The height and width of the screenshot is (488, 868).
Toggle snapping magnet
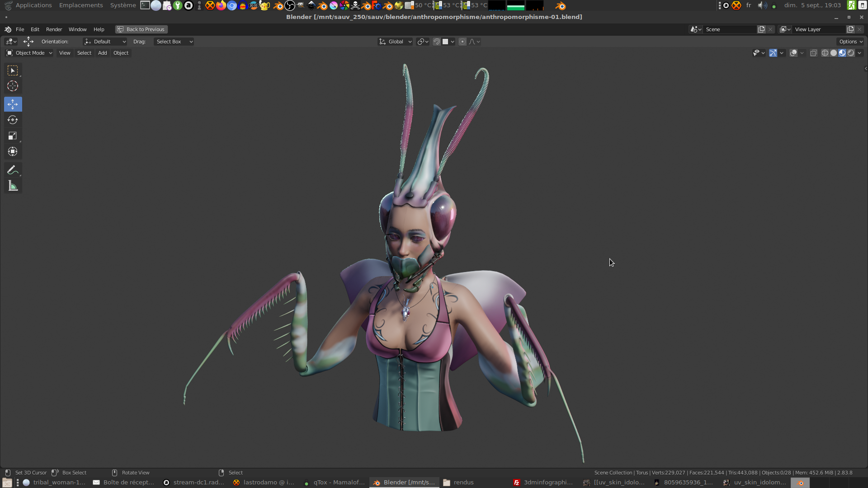coord(437,42)
